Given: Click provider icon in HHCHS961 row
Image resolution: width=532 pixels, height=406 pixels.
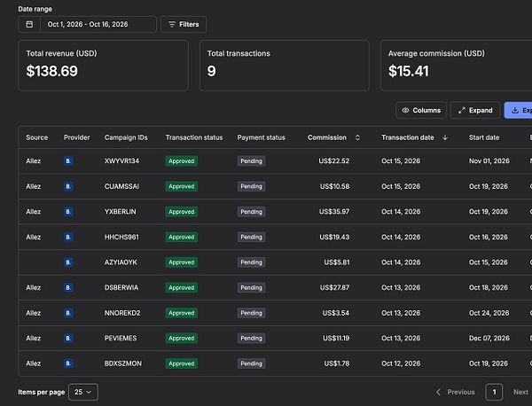Looking at the screenshot, I should click(x=68, y=237).
